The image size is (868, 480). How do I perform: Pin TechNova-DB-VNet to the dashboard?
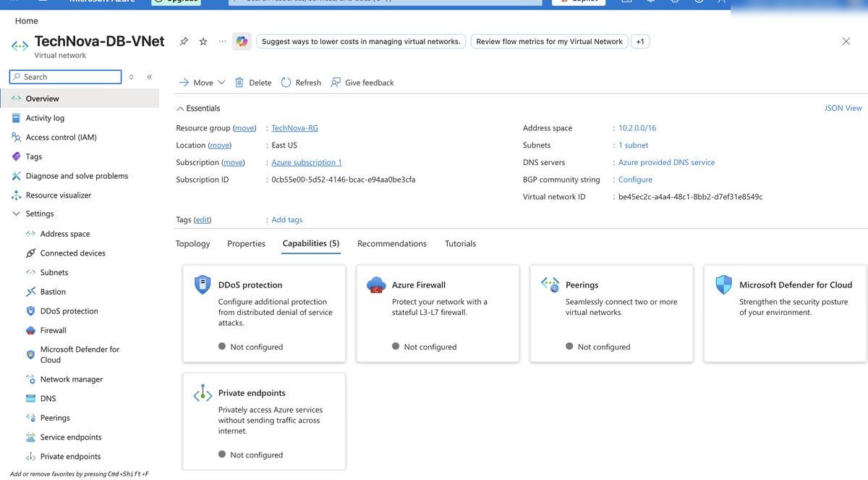[x=184, y=41]
